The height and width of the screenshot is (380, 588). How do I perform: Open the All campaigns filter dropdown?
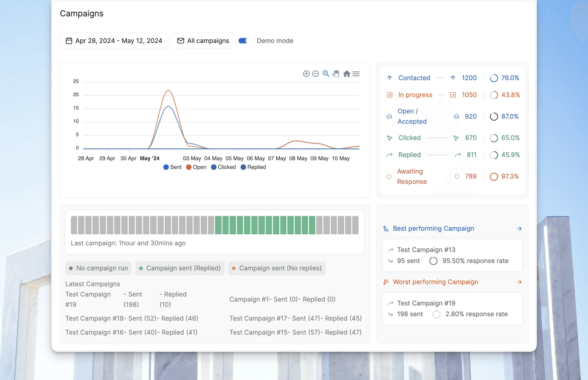coord(203,41)
